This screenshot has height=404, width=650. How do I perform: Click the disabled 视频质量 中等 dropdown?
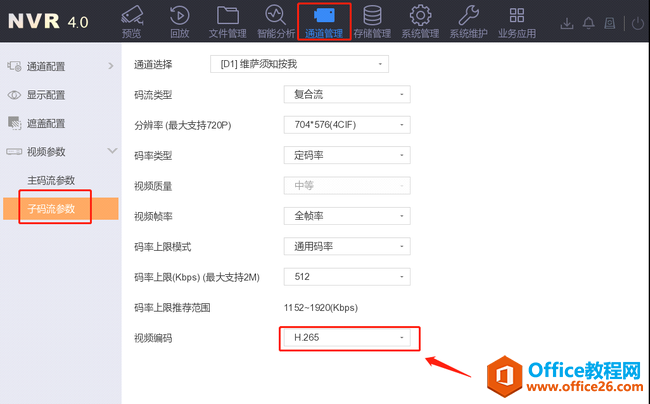point(347,186)
